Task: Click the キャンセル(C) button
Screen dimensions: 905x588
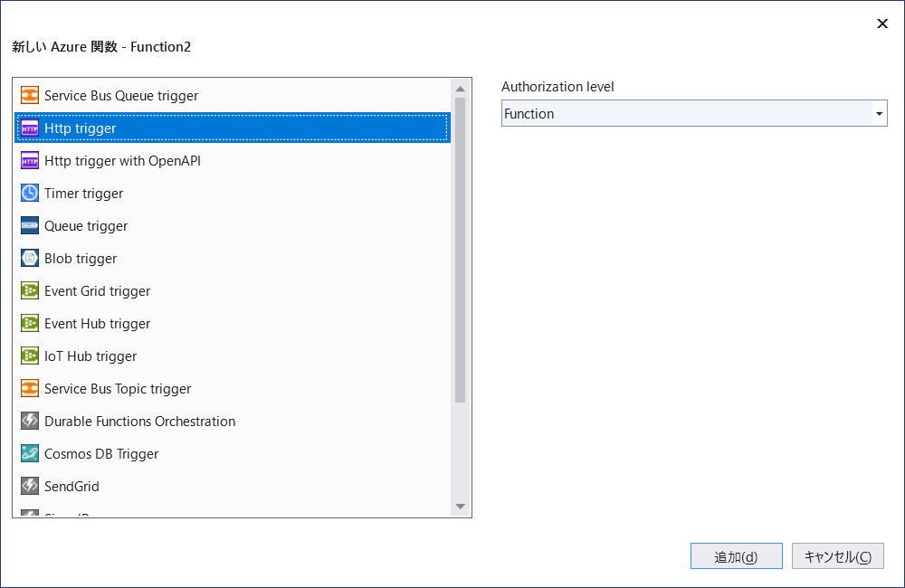Action: coord(837,556)
